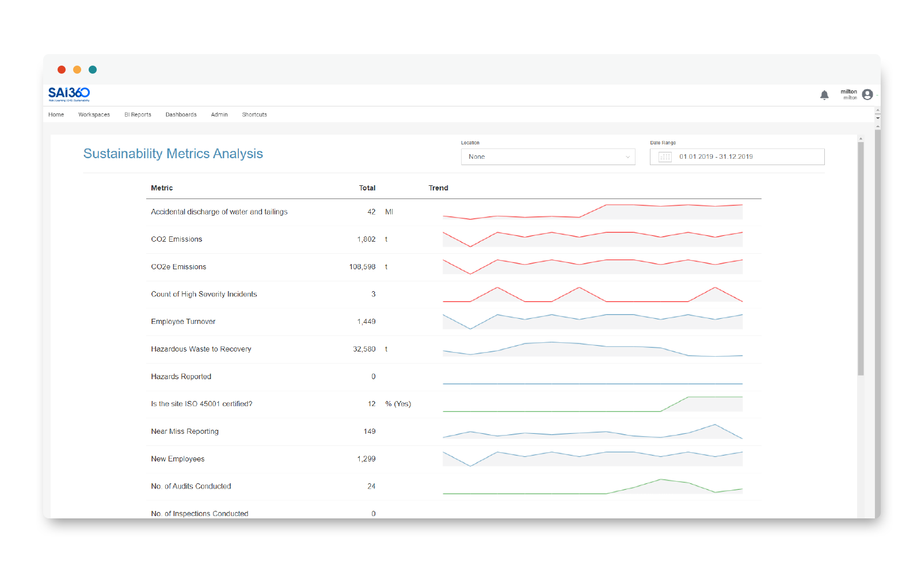Screen dimensions: 921x588
Task: Open the BI Reports menu
Action: point(138,114)
